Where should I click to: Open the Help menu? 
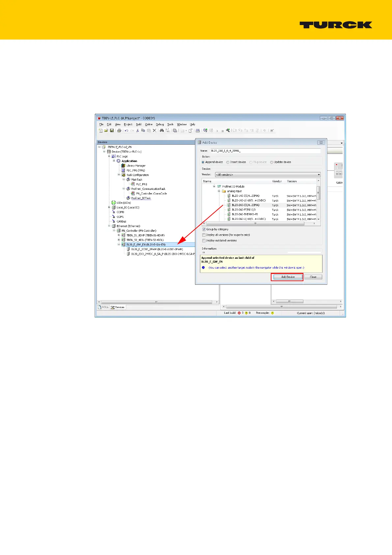pyautogui.click(x=193, y=124)
